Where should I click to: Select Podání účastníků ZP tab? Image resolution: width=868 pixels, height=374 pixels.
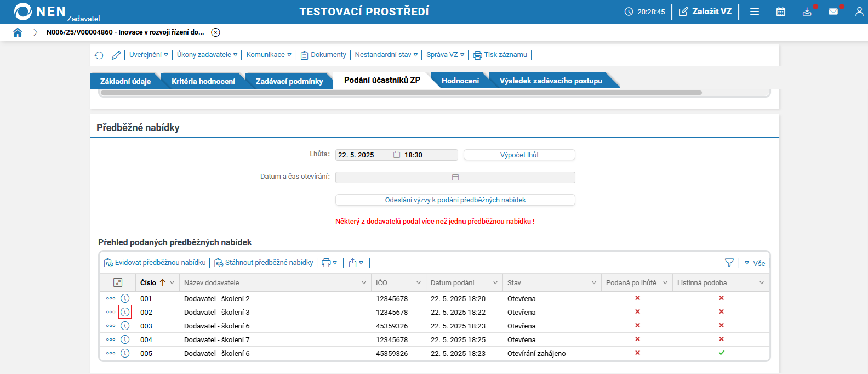click(x=382, y=80)
